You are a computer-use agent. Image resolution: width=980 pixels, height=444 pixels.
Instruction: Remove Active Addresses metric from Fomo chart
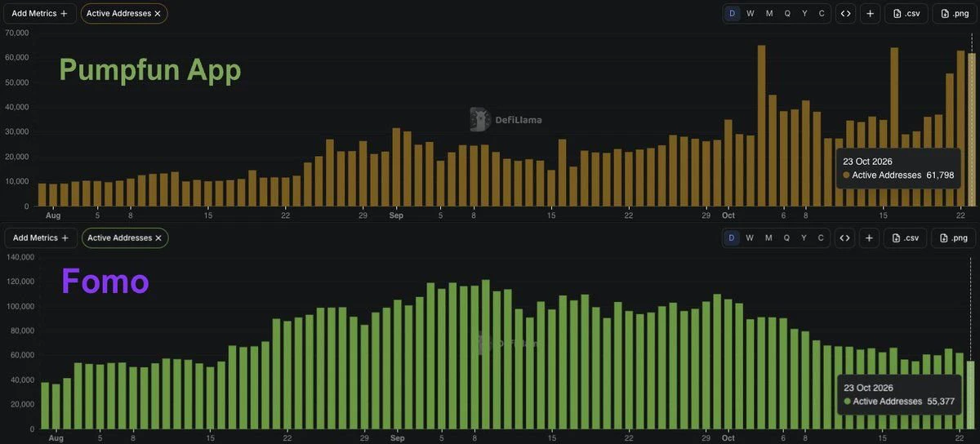pos(158,238)
